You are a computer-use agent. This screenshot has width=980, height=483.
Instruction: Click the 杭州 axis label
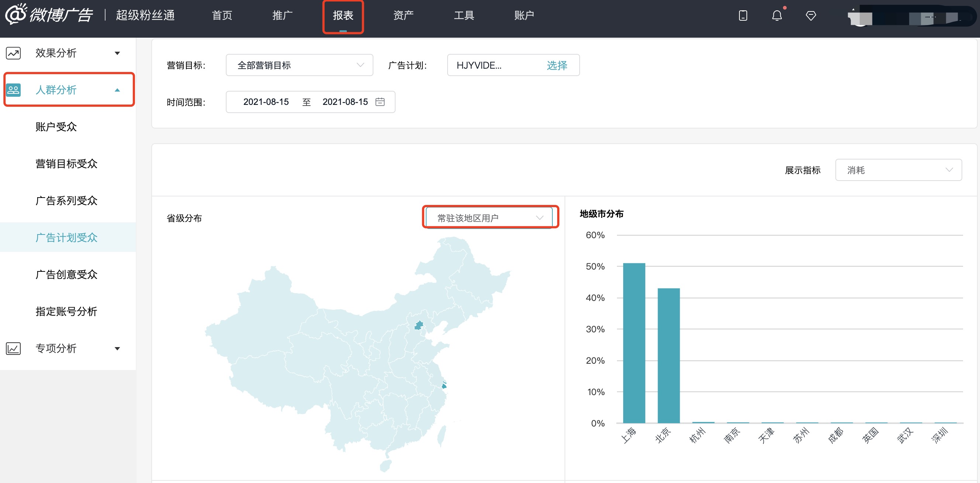697,435
